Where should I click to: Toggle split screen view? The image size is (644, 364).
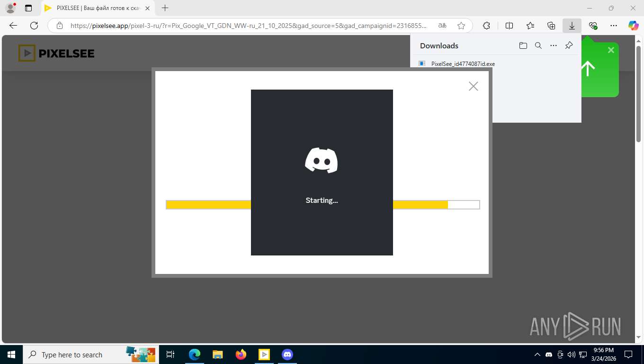point(510,26)
